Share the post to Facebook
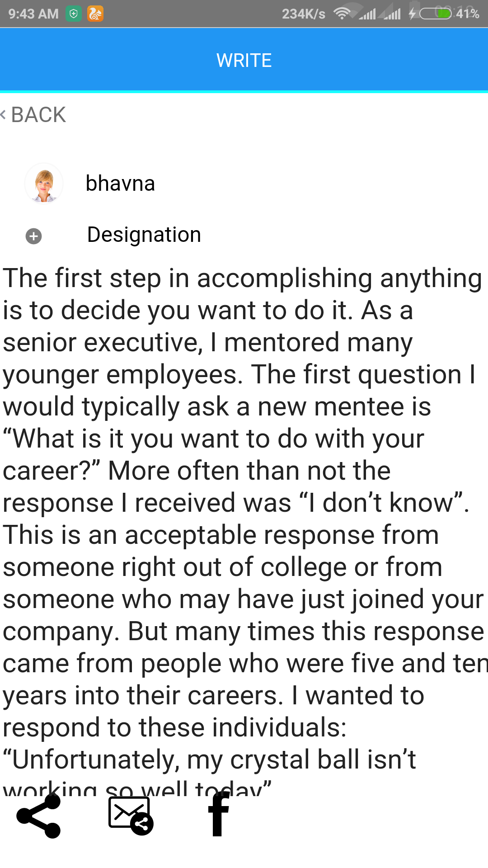This screenshot has width=488, height=868. coord(219,816)
